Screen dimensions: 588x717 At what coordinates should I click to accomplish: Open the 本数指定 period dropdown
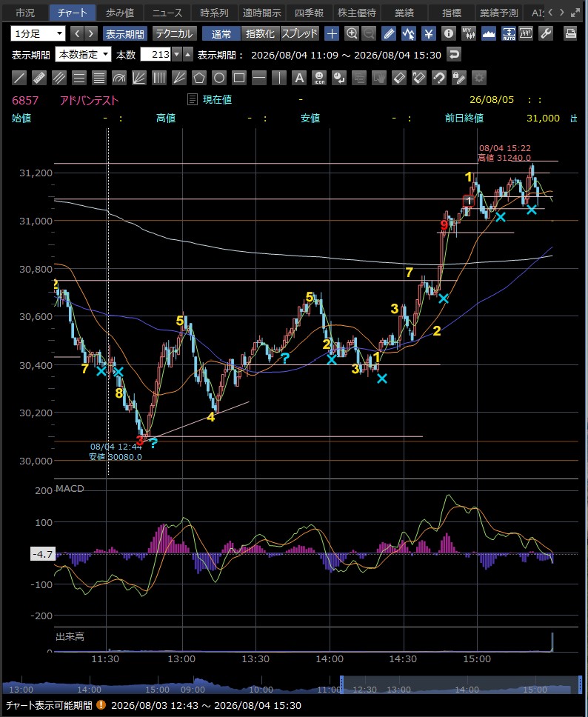click(x=83, y=54)
